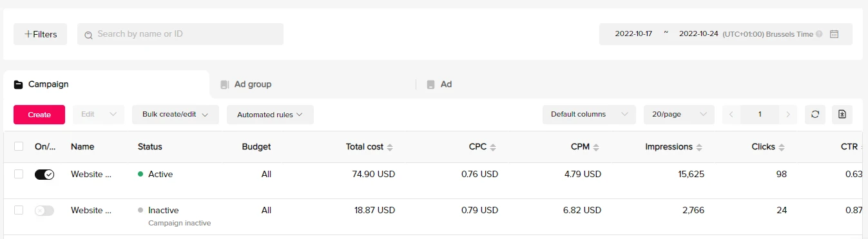This screenshot has height=239, width=868.
Task: Go to next page arrow
Action: (x=788, y=115)
